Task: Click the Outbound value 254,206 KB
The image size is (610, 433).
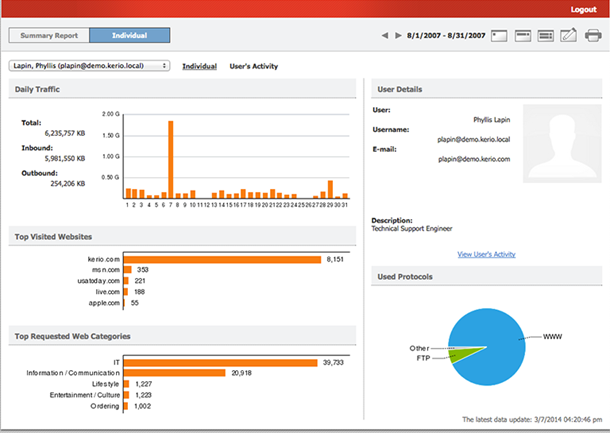Action: pyautogui.click(x=68, y=184)
